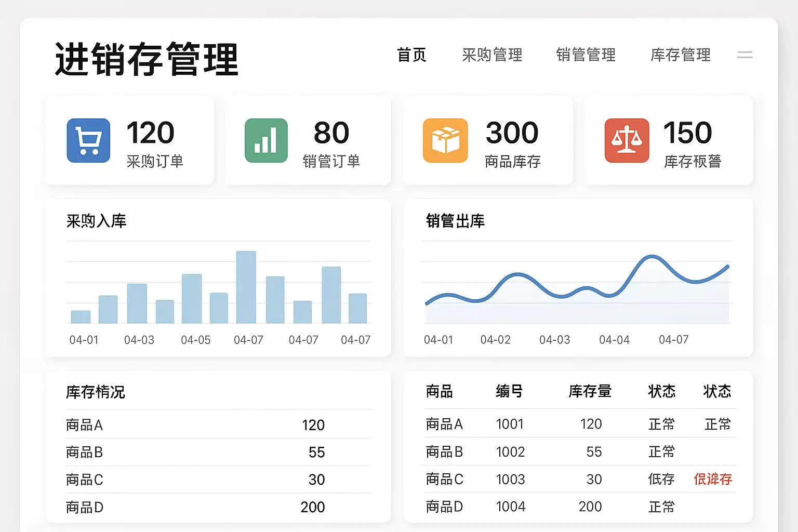Click the number 150 in the stats card
The width and height of the screenshot is (798, 532).
(687, 133)
